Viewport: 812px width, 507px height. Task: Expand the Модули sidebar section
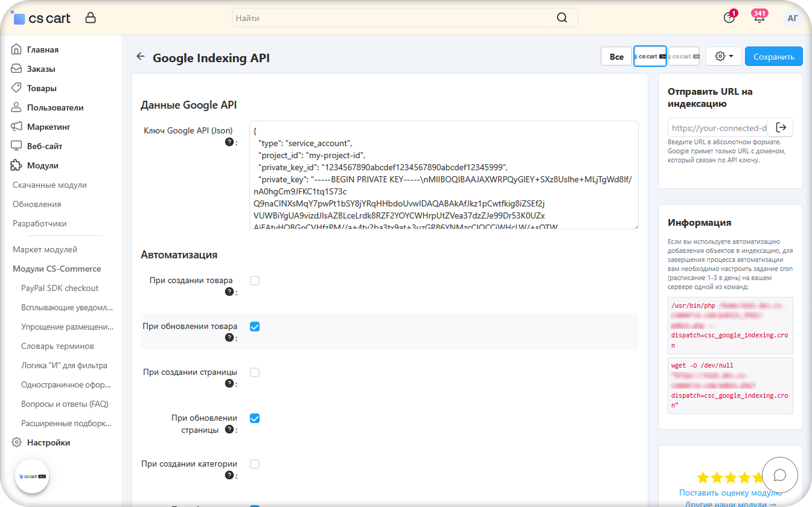click(x=42, y=165)
